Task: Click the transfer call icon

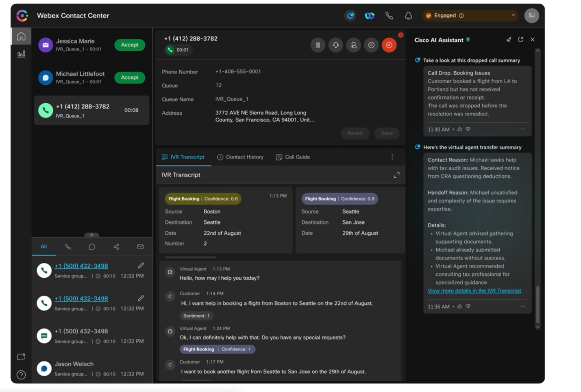Action: point(353,45)
